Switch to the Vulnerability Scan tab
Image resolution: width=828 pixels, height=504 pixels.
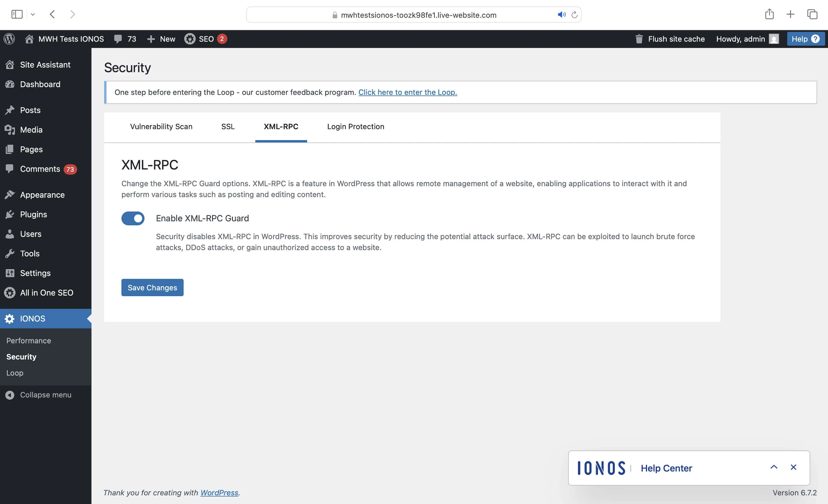[161, 127]
